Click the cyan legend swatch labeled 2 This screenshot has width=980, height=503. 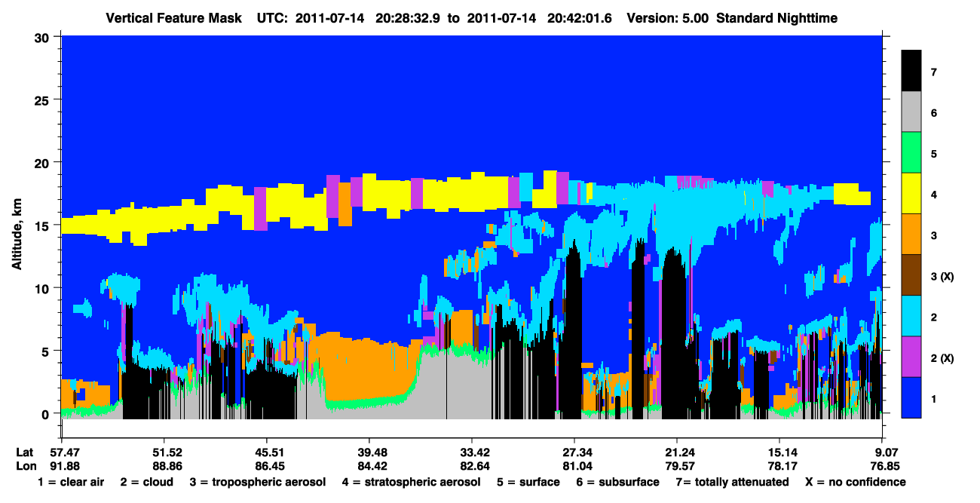click(911, 316)
